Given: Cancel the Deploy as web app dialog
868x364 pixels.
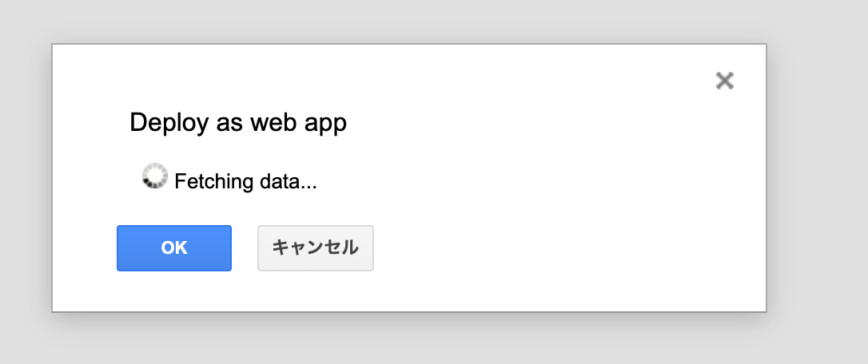Looking at the screenshot, I should [x=315, y=248].
